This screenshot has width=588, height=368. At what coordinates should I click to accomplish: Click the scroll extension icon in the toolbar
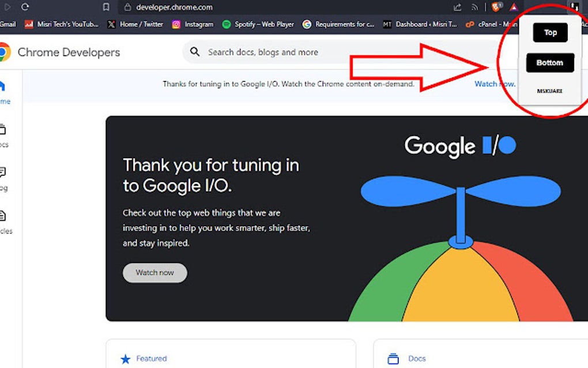coord(574,7)
